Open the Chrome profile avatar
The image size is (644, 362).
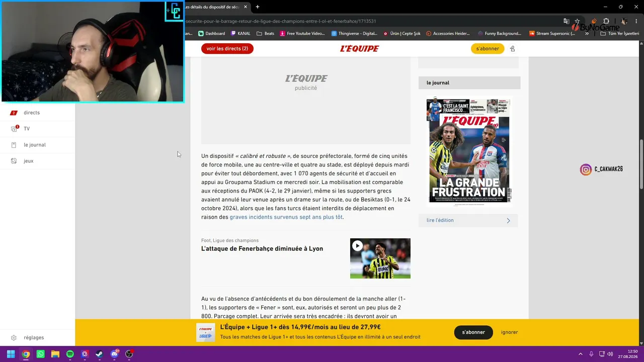(x=624, y=21)
